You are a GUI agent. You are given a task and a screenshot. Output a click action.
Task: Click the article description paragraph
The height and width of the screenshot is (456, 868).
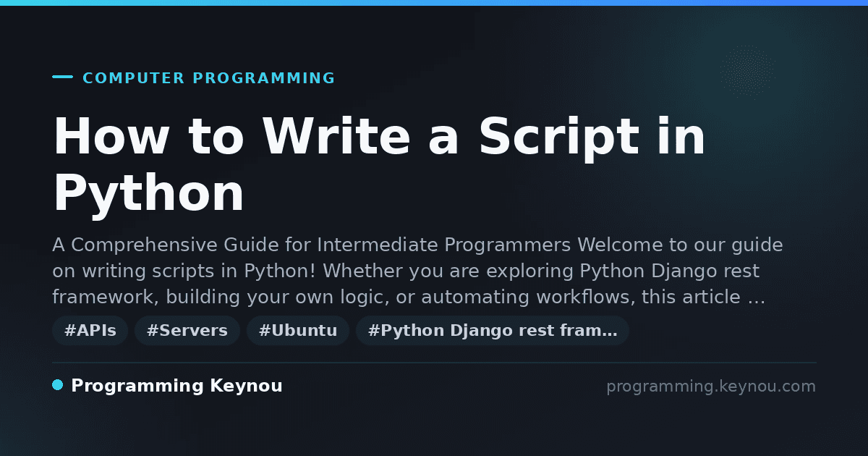coord(417,271)
